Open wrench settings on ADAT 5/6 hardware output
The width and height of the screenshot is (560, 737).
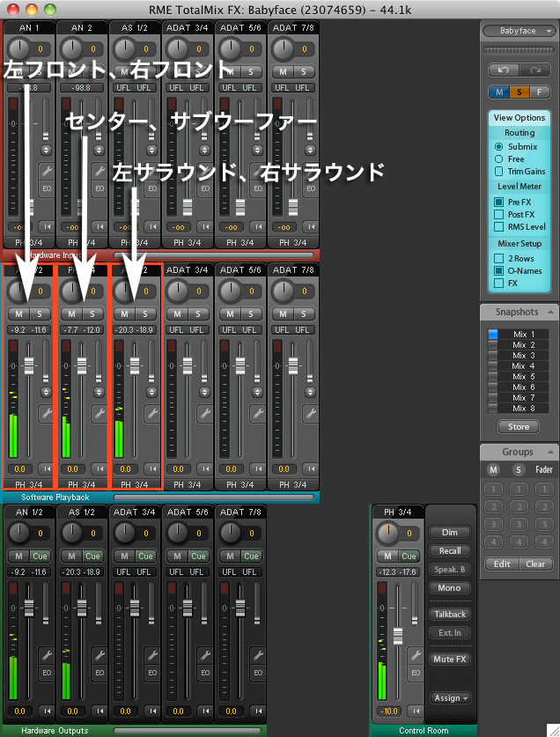pos(204,654)
